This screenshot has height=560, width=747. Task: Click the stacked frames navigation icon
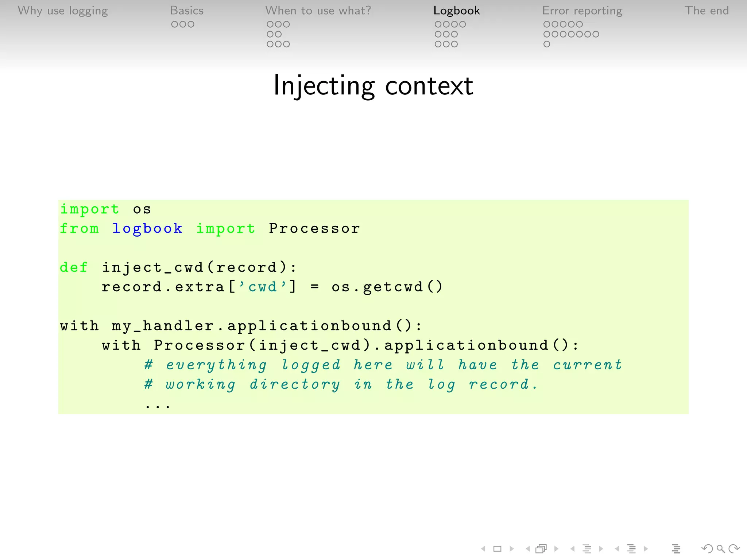tap(541, 548)
